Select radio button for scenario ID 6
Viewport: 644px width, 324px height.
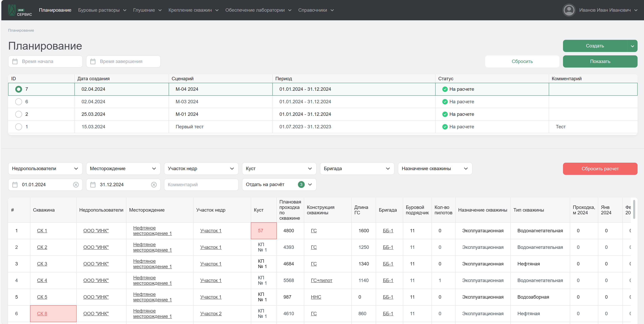[x=18, y=102]
